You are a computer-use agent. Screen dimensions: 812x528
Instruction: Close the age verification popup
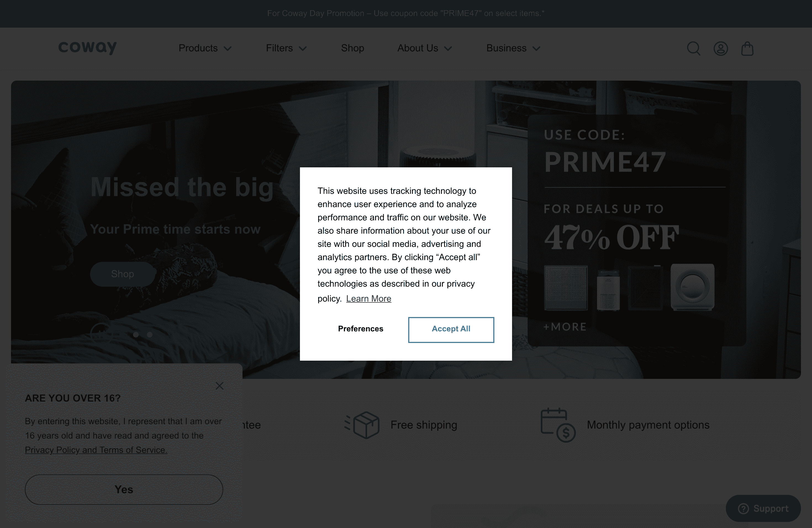pos(219,386)
